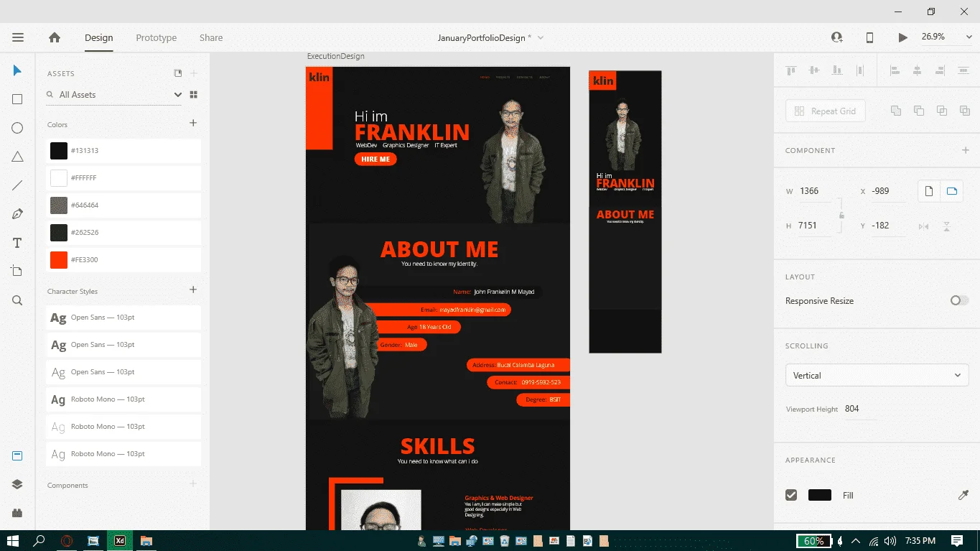
Task: Select the Polygon triangle tool
Action: click(17, 157)
